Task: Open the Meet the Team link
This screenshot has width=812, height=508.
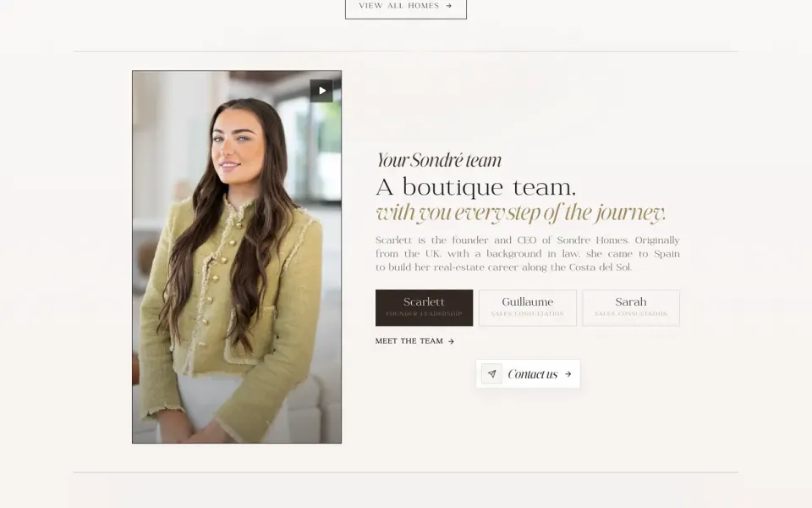Action: tap(414, 341)
